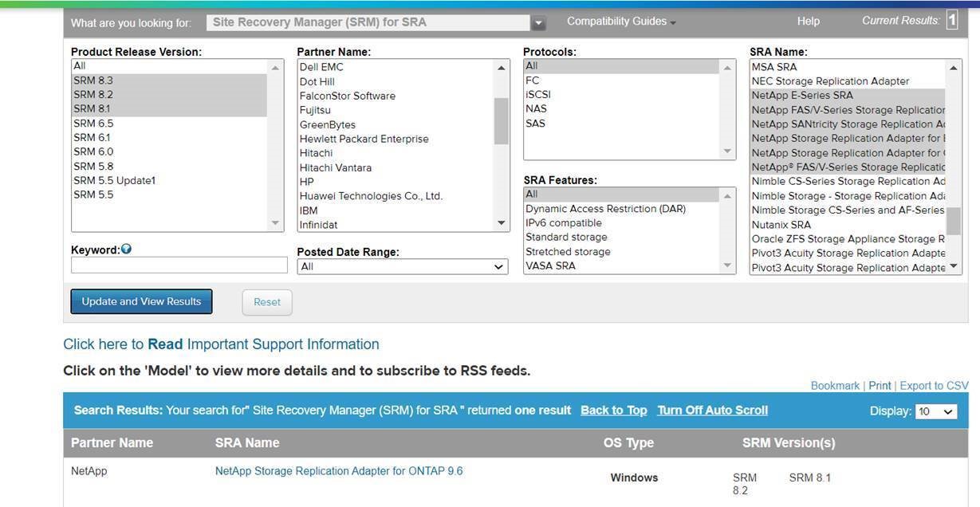
Task: Click Protocols list scroll down arrow
Action: point(727,151)
